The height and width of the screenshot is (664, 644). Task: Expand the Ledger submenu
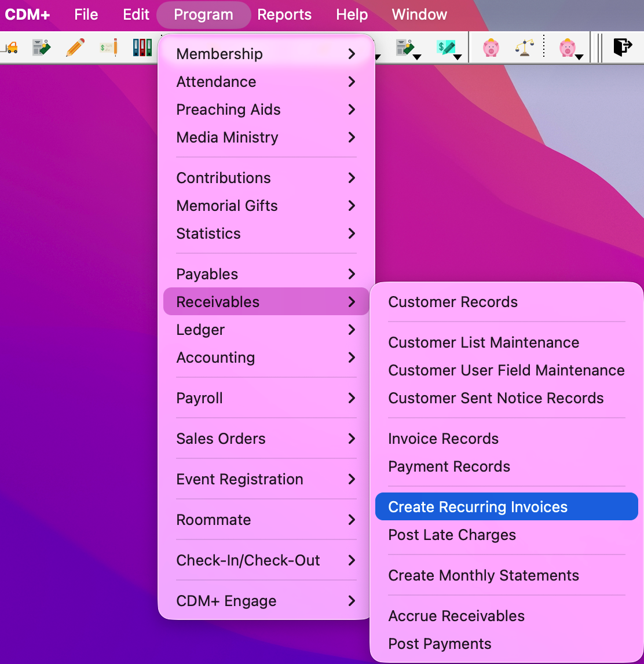pyautogui.click(x=266, y=330)
